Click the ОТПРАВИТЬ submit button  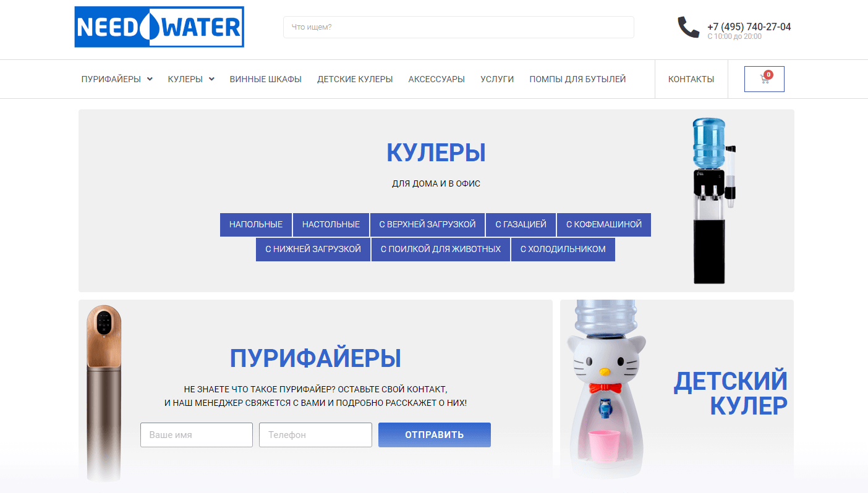pos(435,435)
